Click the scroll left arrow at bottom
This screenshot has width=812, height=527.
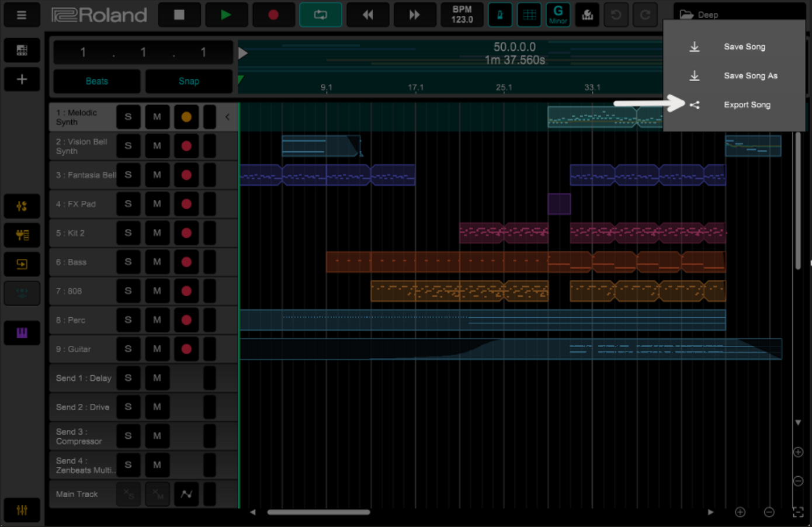[x=252, y=512]
